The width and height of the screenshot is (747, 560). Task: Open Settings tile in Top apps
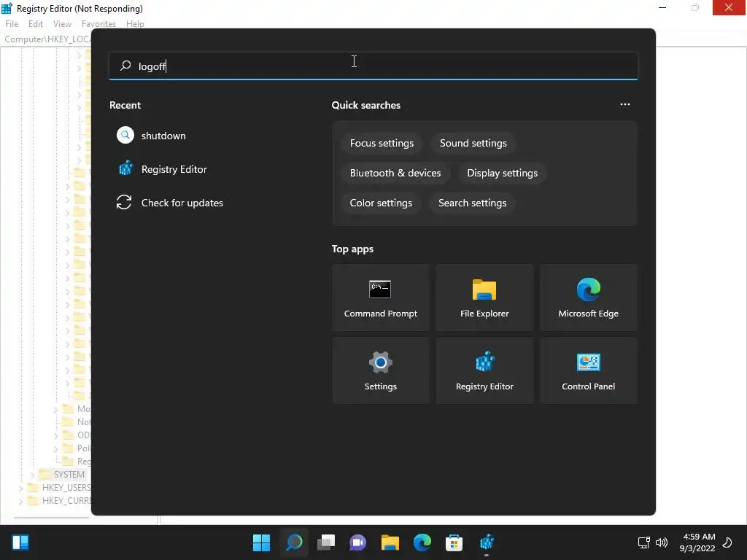coord(380,370)
